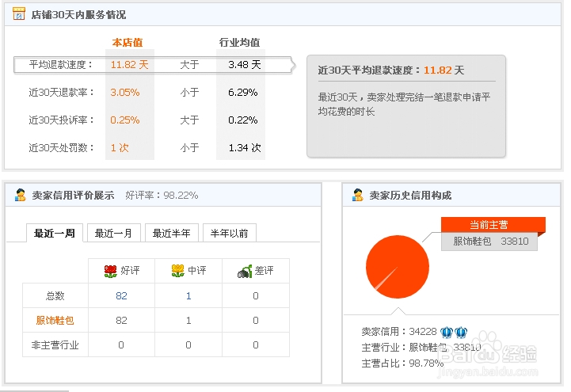The width and height of the screenshot is (571, 392).
Task: Select the 近30天投诉率 row
Action: (x=147, y=120)
